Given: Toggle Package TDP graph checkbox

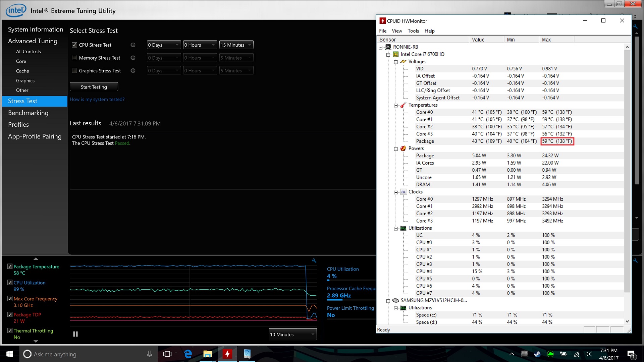Looking at the screenshot, I should click(x=10, y=315).
